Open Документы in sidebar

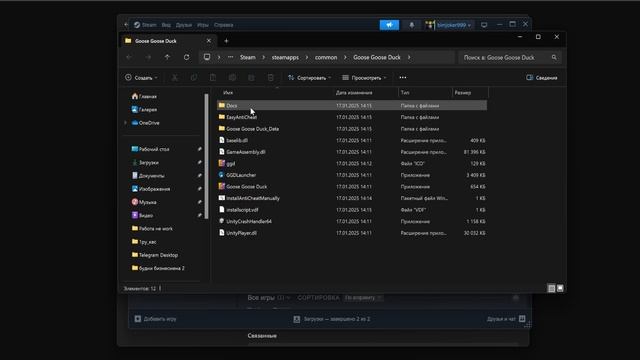coord(148,176)
